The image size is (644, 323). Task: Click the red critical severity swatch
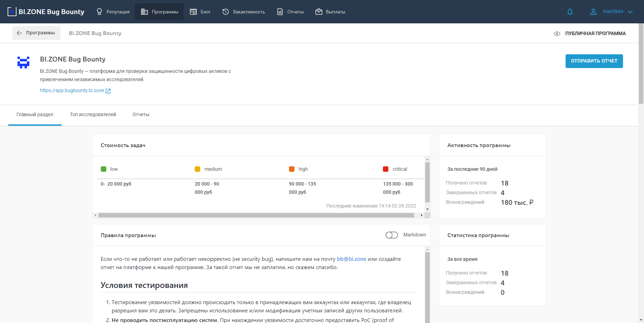click(x=386, y=169)
